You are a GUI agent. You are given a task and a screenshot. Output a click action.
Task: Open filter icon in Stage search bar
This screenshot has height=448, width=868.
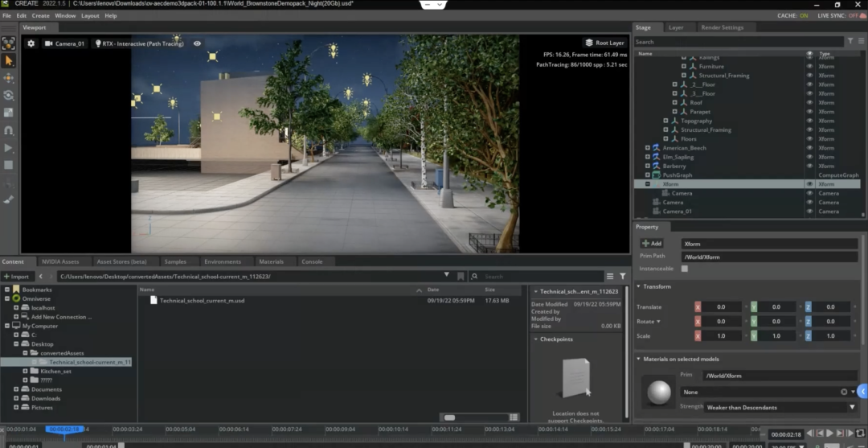click(851, 41)
